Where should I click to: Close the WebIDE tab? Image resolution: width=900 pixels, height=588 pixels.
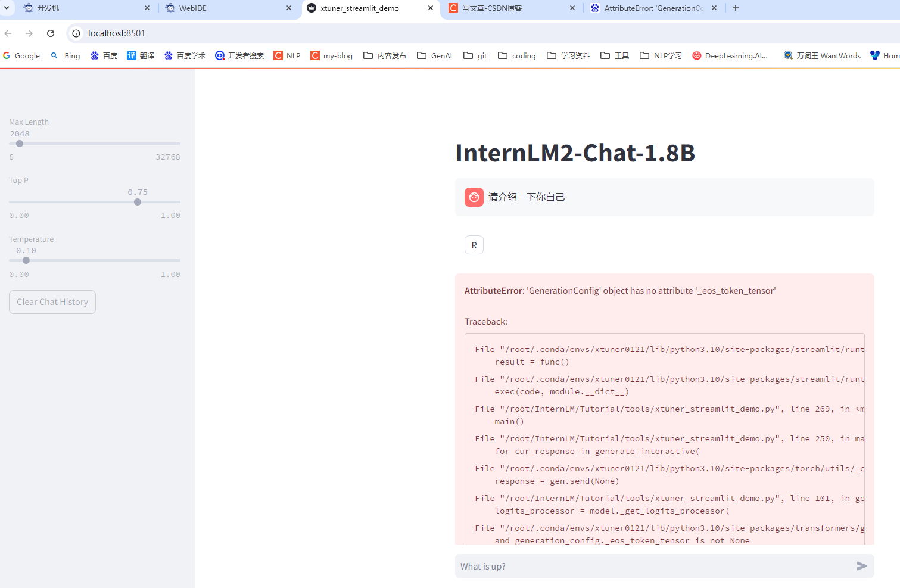click(289, 8)
